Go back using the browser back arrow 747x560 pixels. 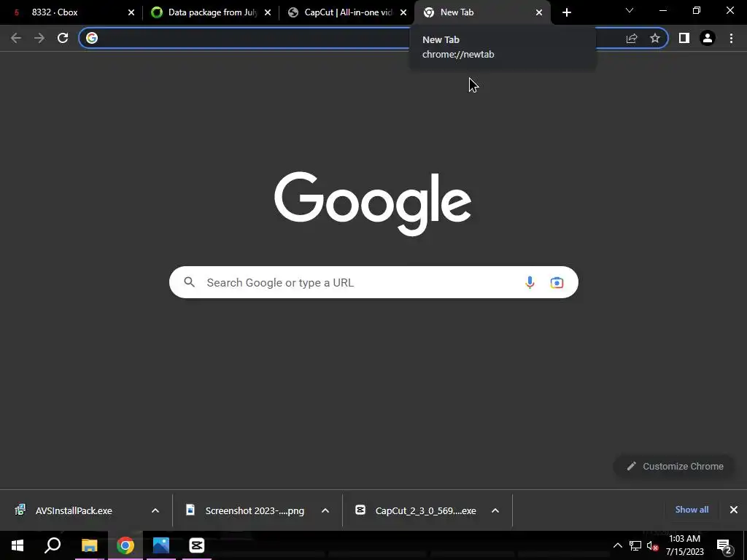tap(16, 38)
